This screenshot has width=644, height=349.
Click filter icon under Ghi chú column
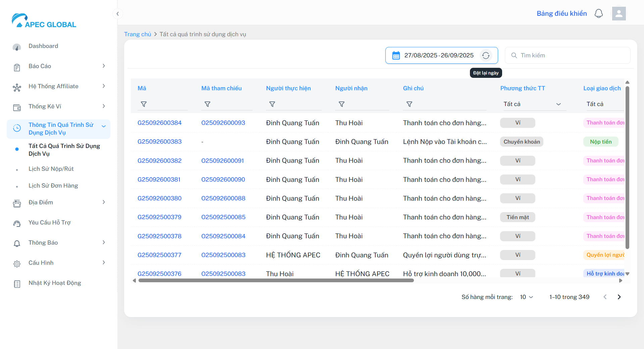click(x=409, y=104)
